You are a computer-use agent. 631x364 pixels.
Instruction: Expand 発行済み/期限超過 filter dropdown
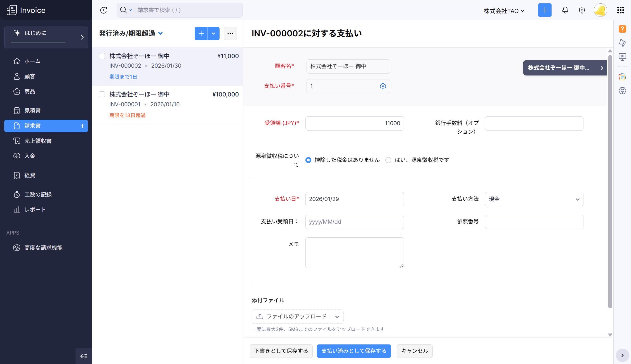coord(160,34)
